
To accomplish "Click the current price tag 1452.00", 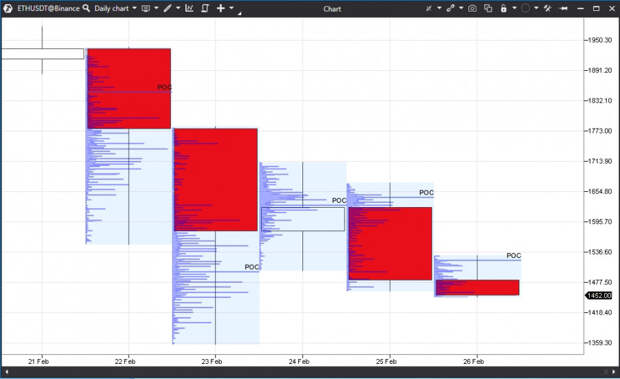I will (599, 296).
